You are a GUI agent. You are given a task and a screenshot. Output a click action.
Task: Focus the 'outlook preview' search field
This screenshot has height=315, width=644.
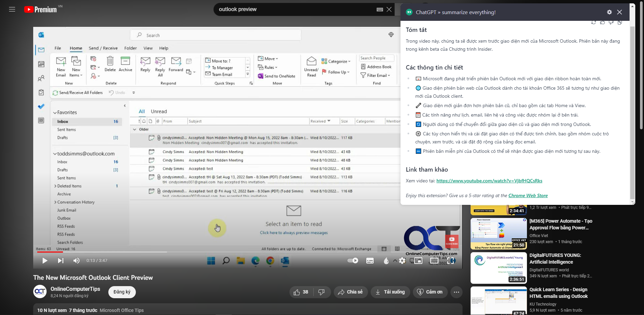click(x=295, y=9)
